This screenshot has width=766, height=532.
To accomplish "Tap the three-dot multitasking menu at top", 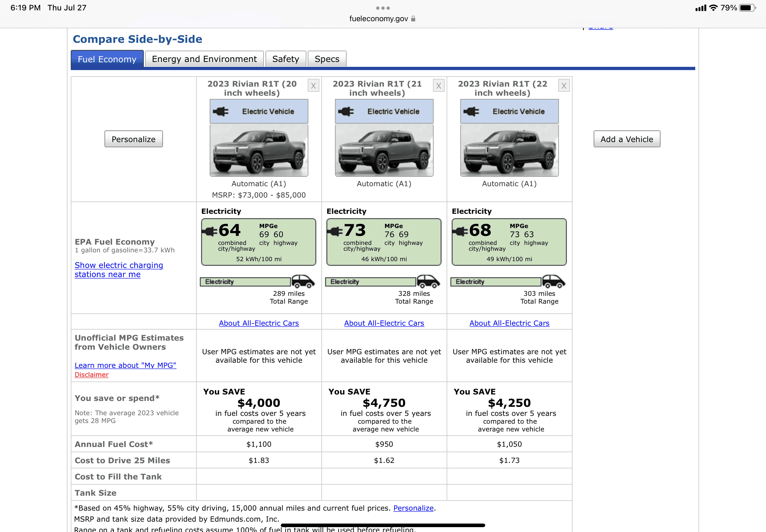I will click(x=383, y=8).
